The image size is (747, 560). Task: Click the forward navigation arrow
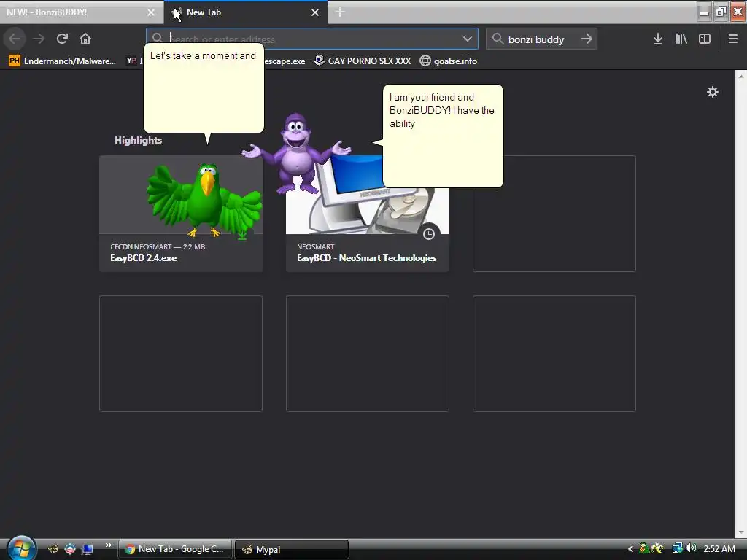(x=39, y=39)
